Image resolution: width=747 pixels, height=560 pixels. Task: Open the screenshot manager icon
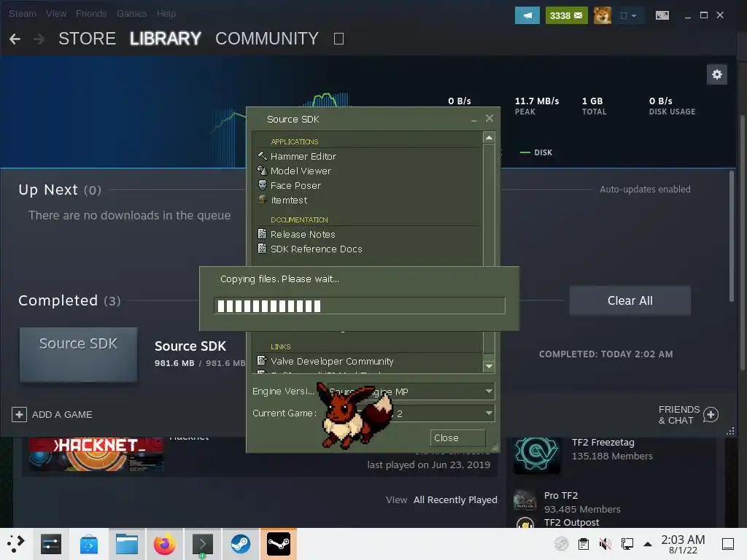point(662,15)
